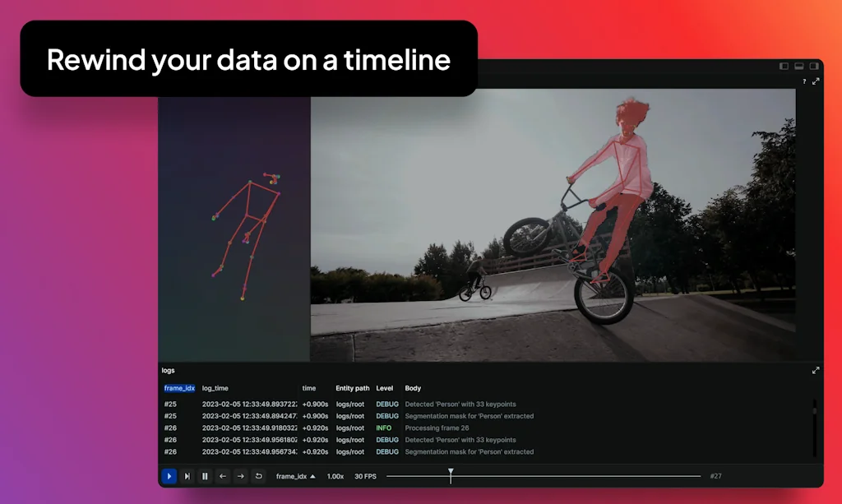This screenshot has width=842, height=504.
Task: Open the 1.00x playback speed selector
Action: pyautogui.click(x=335, y=476)
